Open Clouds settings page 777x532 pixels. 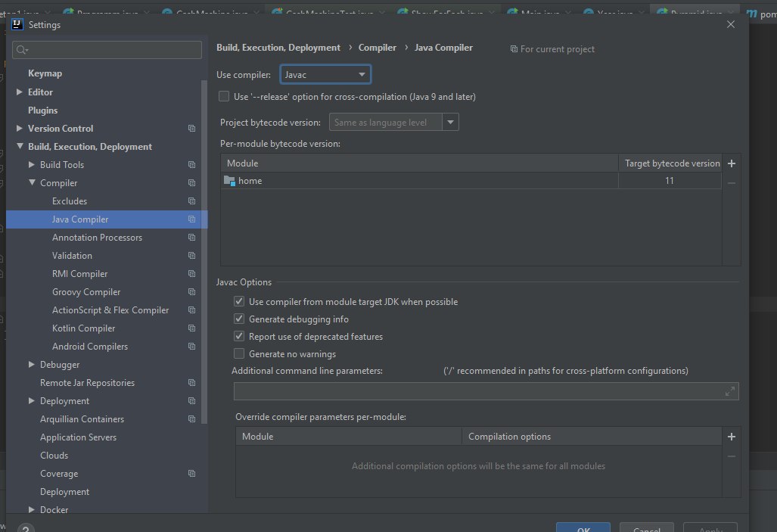(54, 455)
